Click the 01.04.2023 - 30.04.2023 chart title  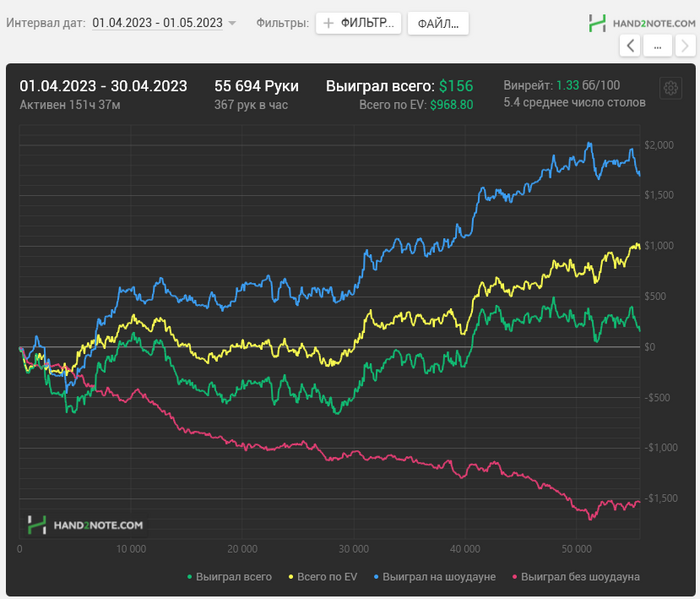tap(103, 86)
